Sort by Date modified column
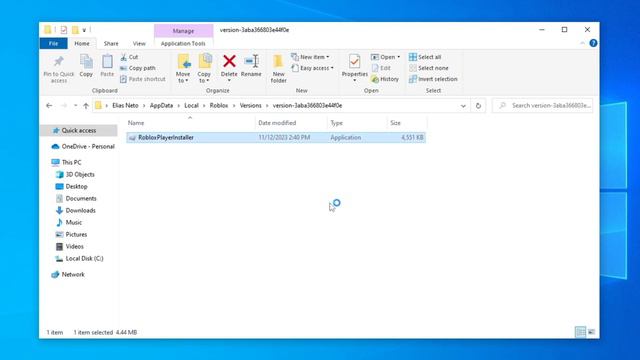This screenshot has width=640, height=360. 291,123
